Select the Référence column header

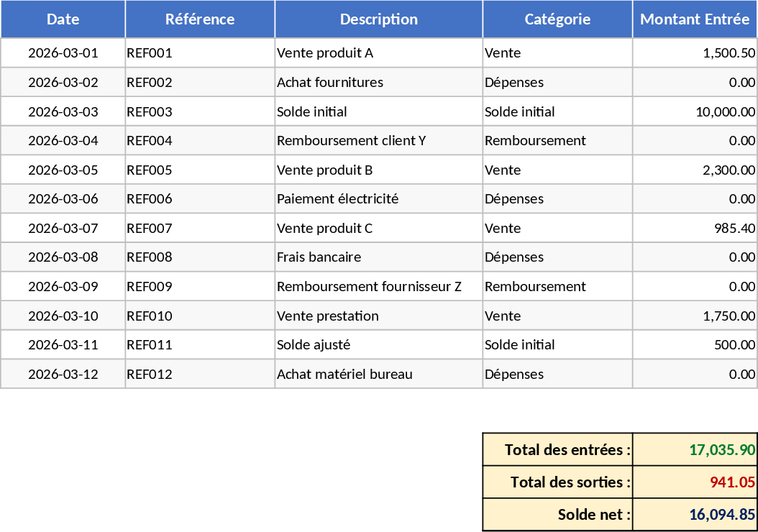coord(200,19)
